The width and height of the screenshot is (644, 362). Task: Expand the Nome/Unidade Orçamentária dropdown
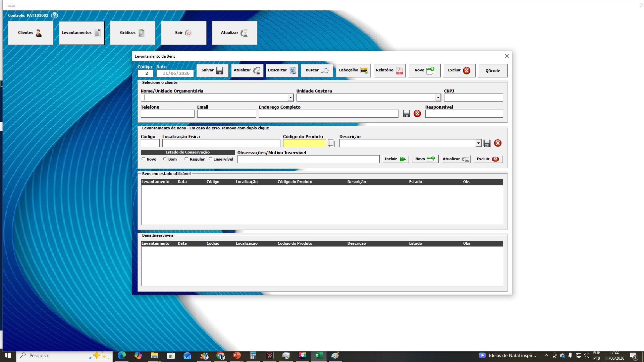290,98
